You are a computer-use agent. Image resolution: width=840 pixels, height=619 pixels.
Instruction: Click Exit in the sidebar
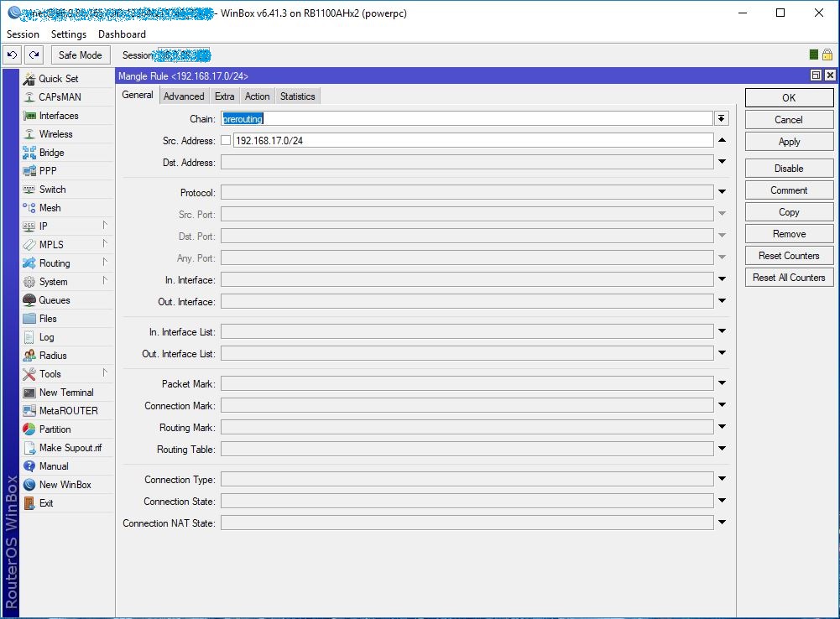tap(67, 503)
